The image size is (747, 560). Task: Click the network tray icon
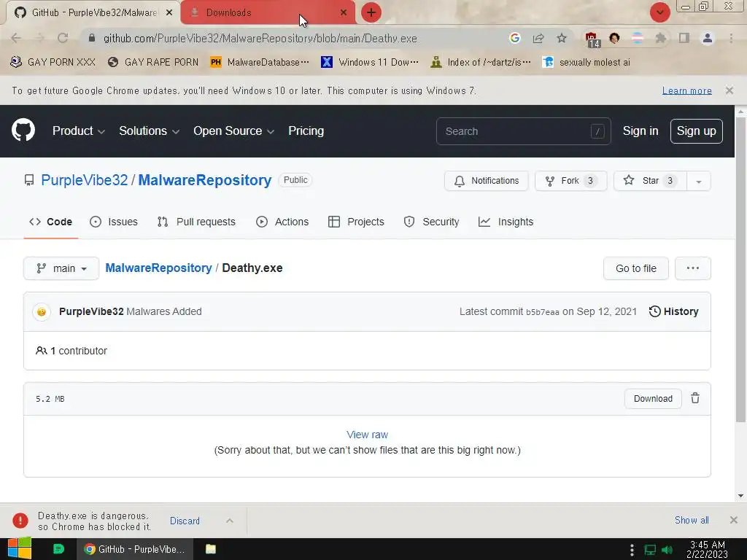pos(650,550)
